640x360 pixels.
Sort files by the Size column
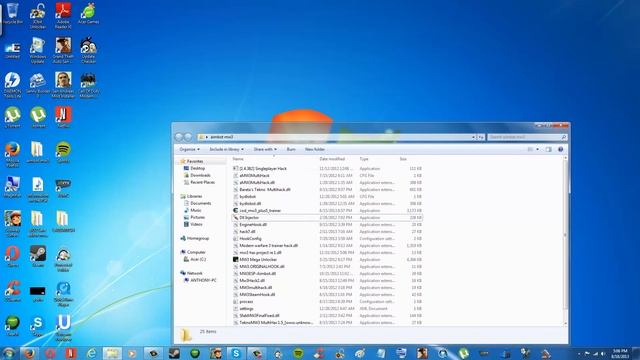(x=403, y=159)
